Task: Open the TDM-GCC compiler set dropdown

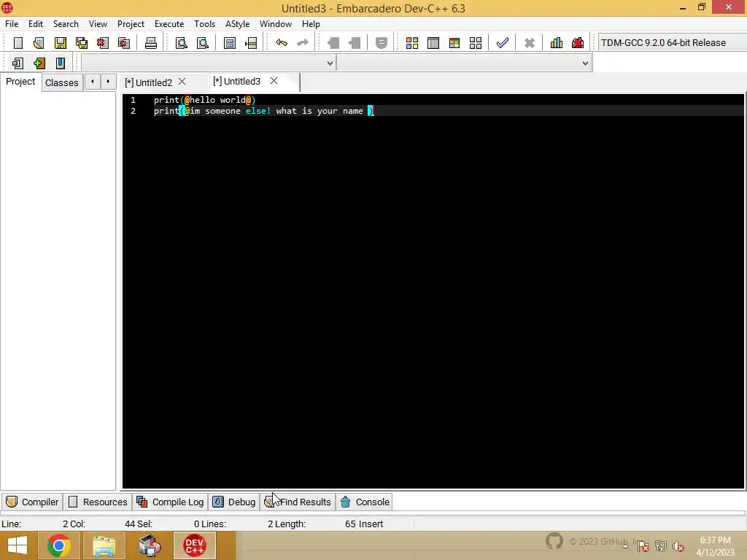Action: point(671,43)
